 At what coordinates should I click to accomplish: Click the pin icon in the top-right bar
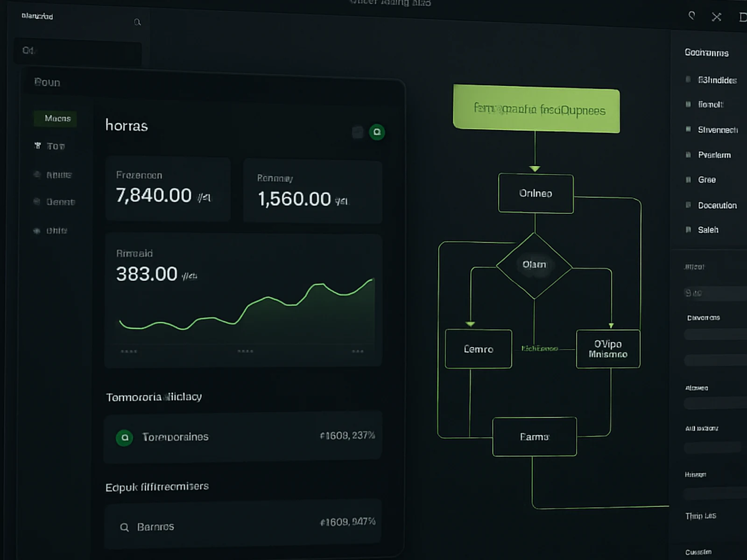pyautogui.click(x=691, y=16)
